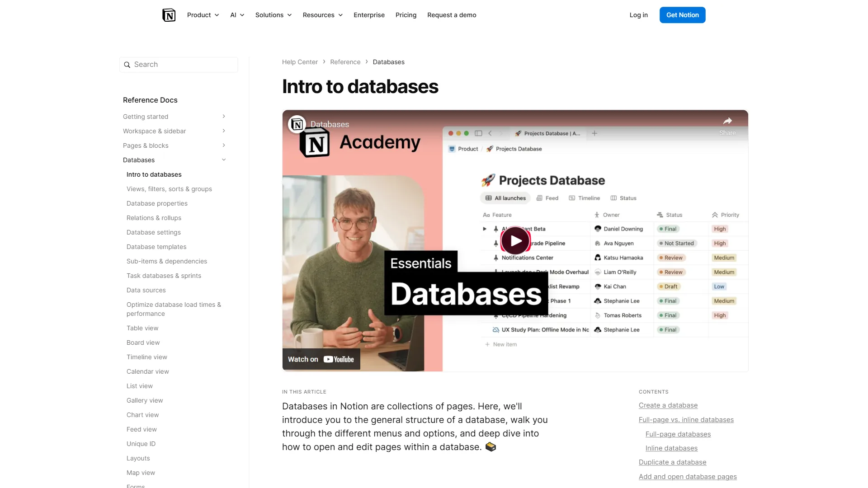This screenshot has width=868, height=488.
Task: Go to the Enterprise page
Action: coord(369,15)
